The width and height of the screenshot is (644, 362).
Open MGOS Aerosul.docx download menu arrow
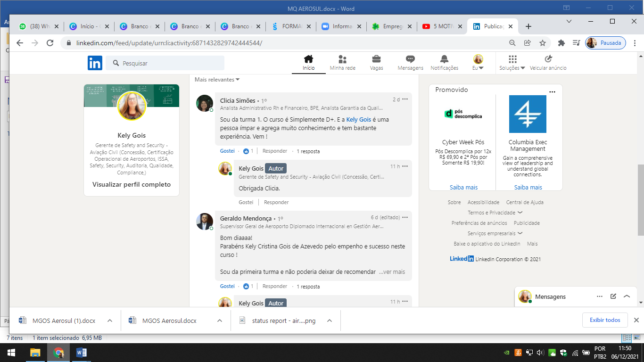(x=220, y=321)
